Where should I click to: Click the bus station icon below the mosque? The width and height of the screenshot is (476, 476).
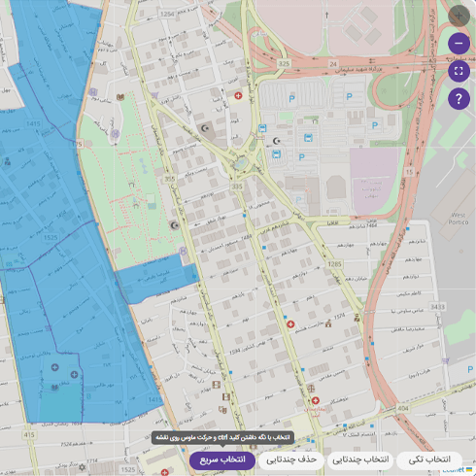276,154
